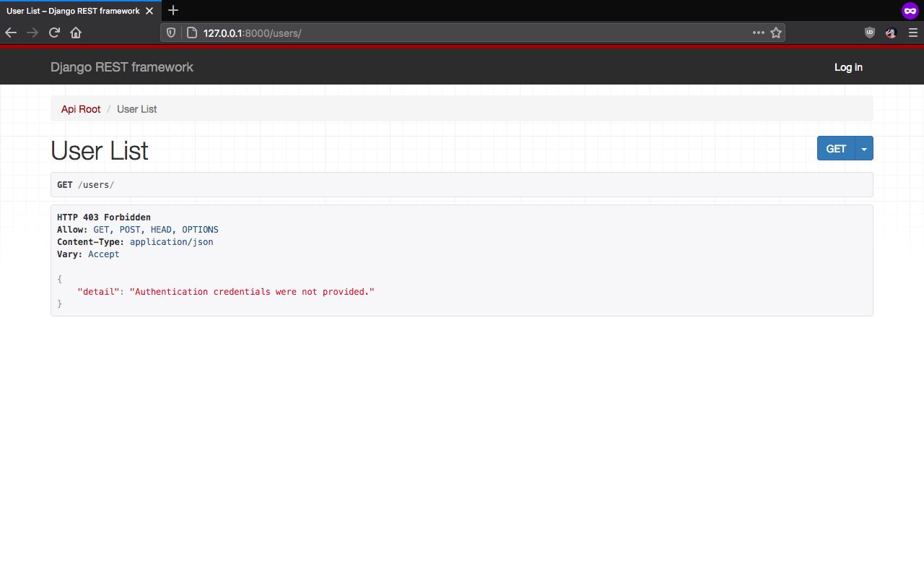Click the private browsing mask icon
The height and width of the screenshot is (578, 924).
[910, 10]
